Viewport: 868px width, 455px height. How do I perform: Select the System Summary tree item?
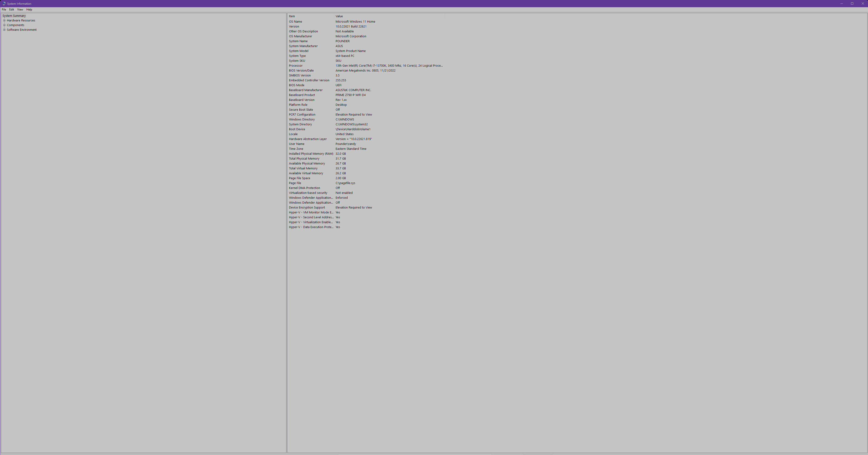tap(14, 16)
